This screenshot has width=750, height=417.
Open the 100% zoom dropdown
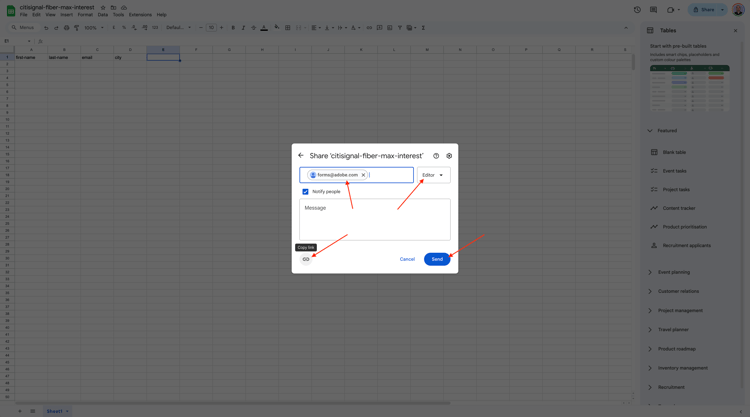94,28
